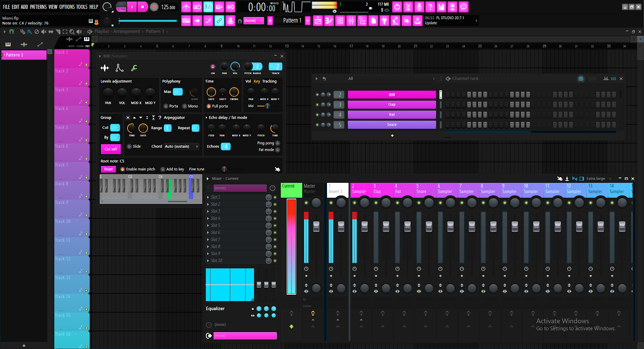Click the Cut self button

[111, 149]
